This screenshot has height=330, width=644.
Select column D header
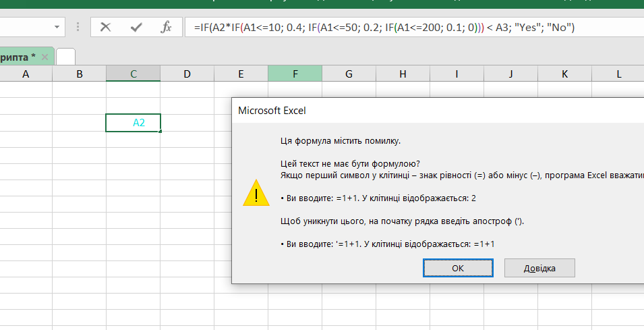click(x=187, y=74)
